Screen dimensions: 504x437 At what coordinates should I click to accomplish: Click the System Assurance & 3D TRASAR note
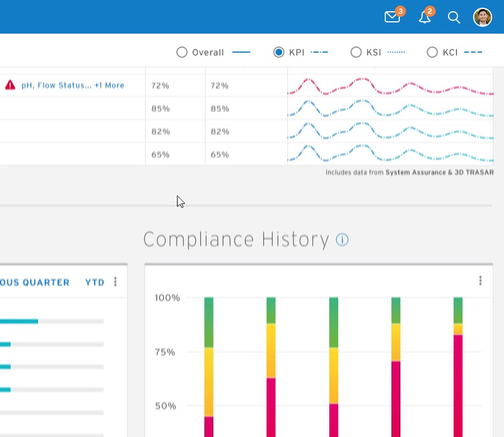click(409, 173)
